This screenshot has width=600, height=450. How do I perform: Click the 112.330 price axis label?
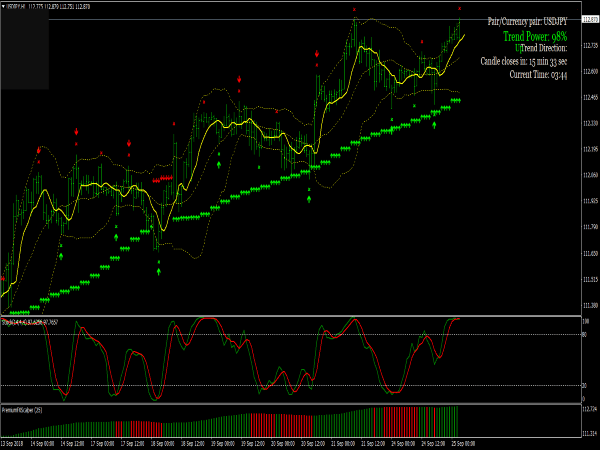[x=590, y=123]
